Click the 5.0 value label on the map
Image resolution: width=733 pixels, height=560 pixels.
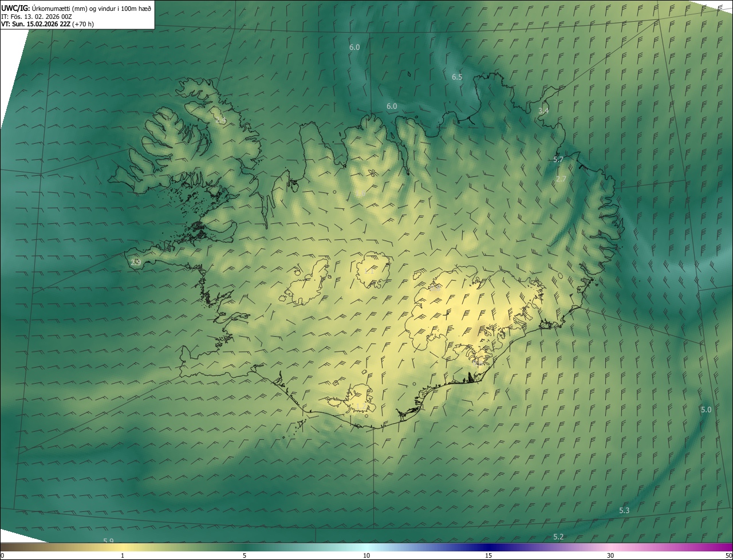pyautogui.click(x=706, y=409)
